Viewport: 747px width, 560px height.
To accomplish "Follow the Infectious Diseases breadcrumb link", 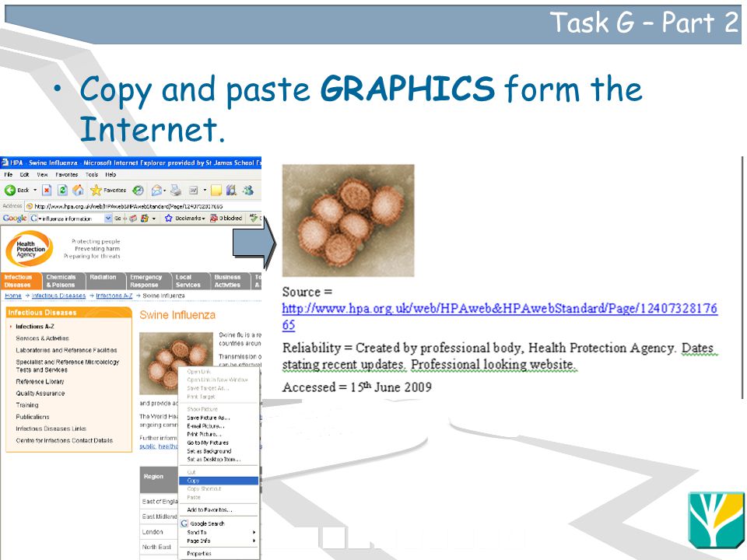I will pyautogui.click(x=58, y=296).
